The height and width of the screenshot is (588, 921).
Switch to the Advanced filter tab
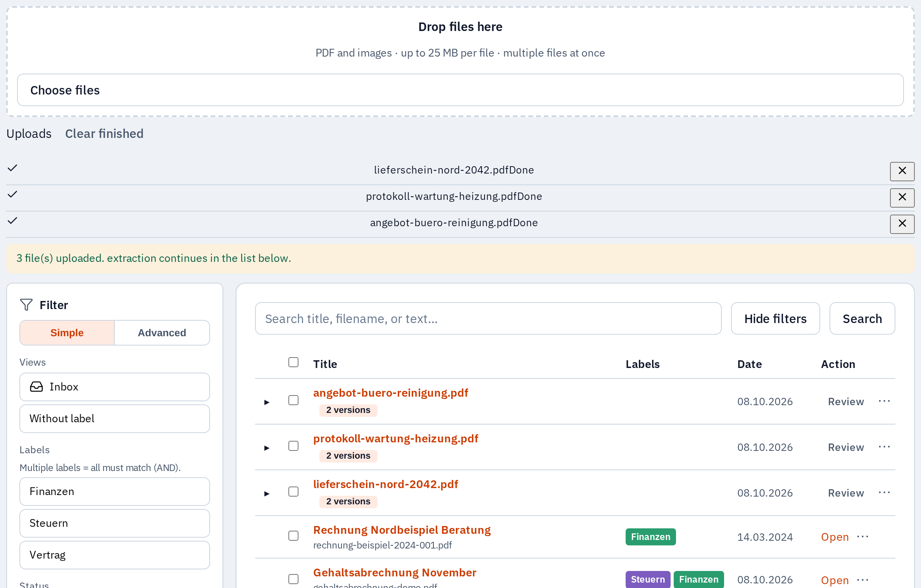pyautogui.click(x=162, y=333)
